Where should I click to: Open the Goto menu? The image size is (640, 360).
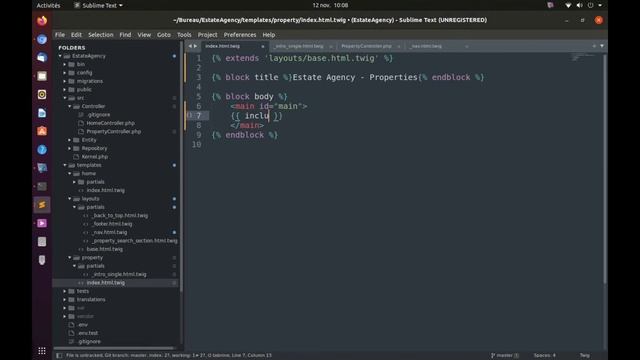tap(164, 35)
